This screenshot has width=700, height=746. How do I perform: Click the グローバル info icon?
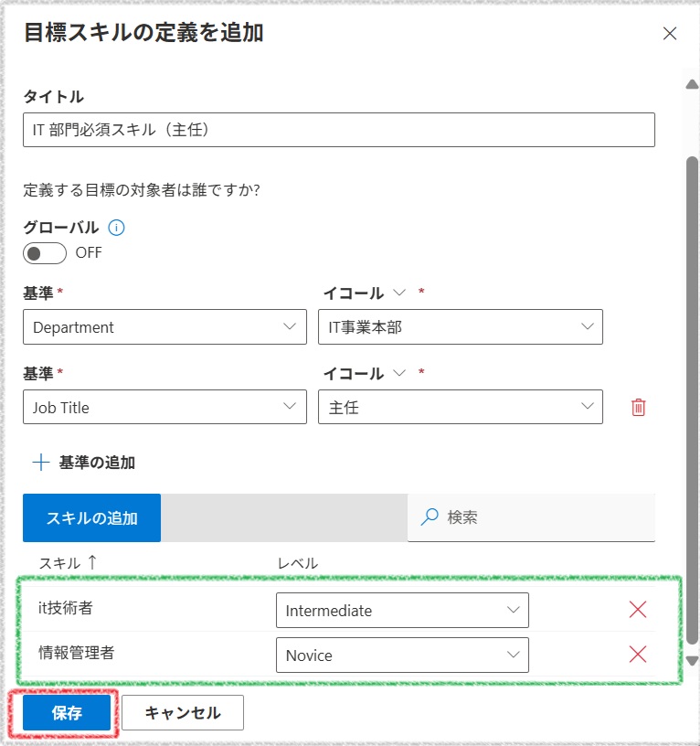pyautogui.click(x=116, y=228)
